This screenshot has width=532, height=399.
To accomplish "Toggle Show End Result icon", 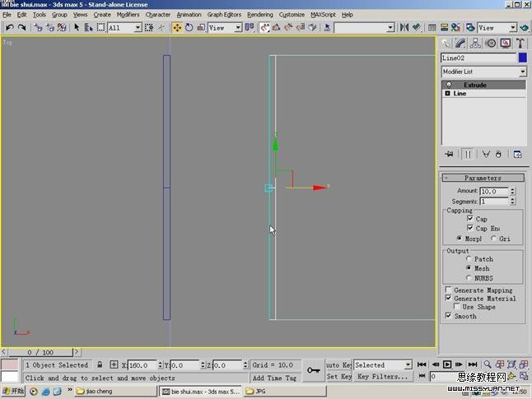I will click(x=468, y=154).
